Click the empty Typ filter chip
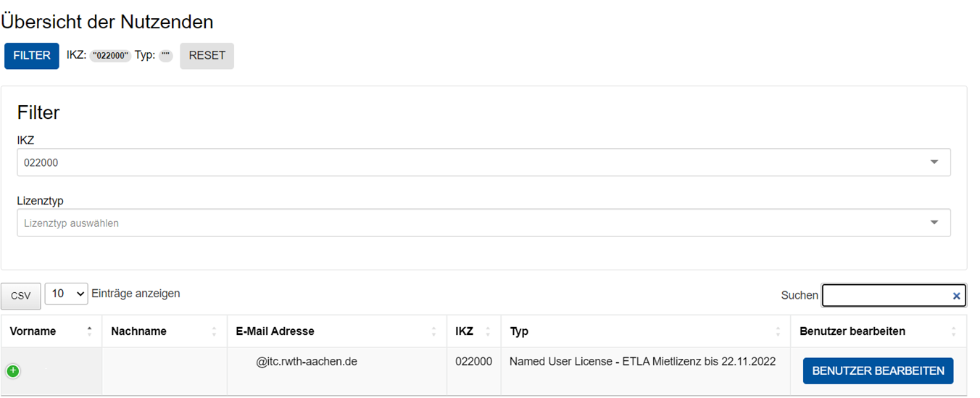Viewport: 980px width, 398px height. (x=166, y=56)
